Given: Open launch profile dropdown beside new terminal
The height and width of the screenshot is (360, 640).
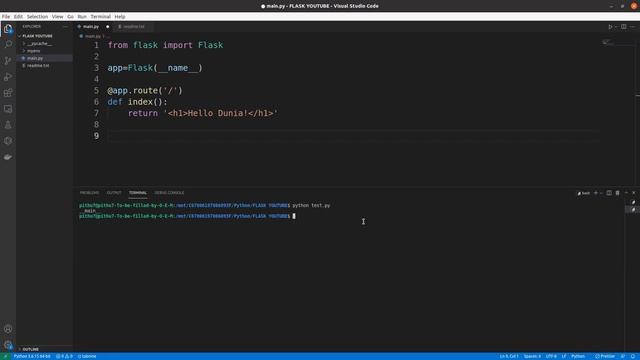Looking at the screenshot, I should [601, 193].
